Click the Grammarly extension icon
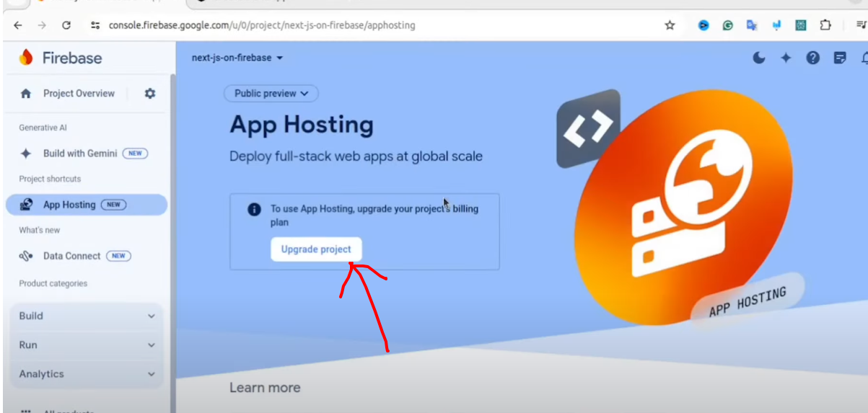This screenshot has height=413, width=868. point(728,25)
